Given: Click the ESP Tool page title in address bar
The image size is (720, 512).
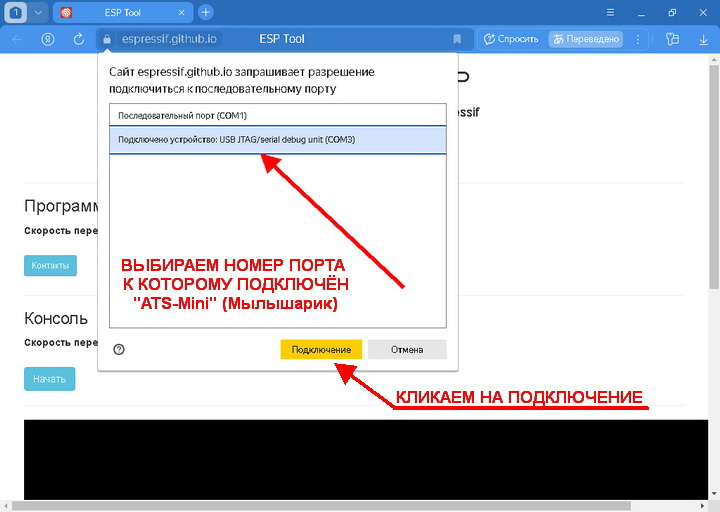Looking at the screenshot, I should [282, 39].
